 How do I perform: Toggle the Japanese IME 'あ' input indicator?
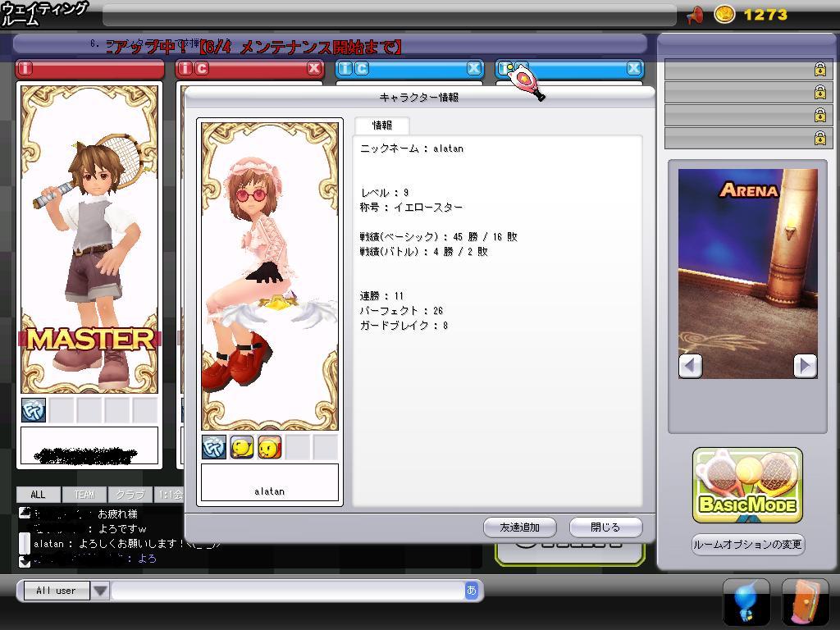(472, 590)
